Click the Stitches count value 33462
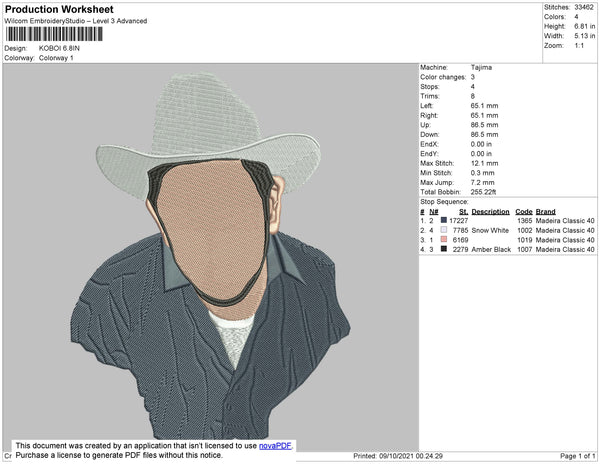The image size is (600, 464). coord(585,9)
